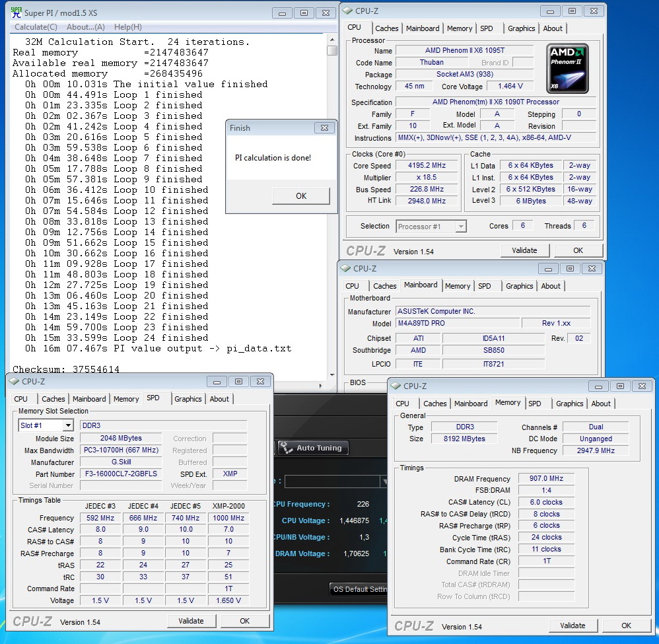Viewport: 659px width, 644px height.
Task: Open Caches tab in Memory CPU-Z window
Action: (435, 404)
